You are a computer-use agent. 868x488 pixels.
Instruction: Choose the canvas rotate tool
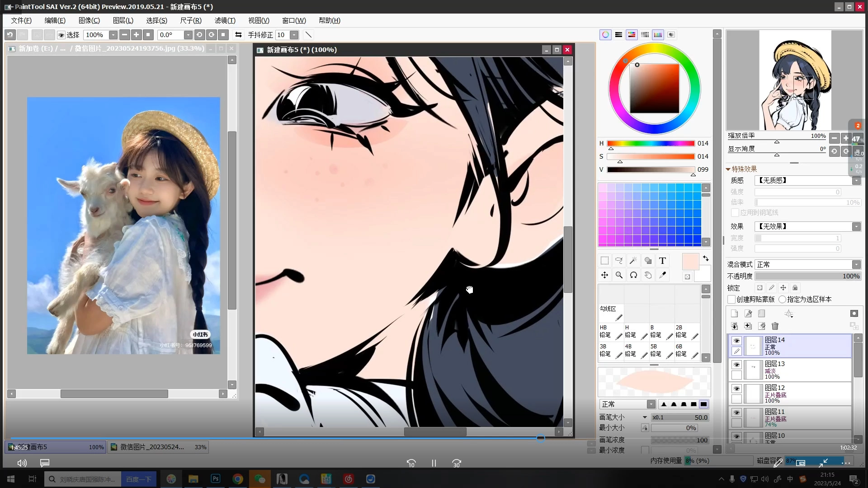coord(633,275)
